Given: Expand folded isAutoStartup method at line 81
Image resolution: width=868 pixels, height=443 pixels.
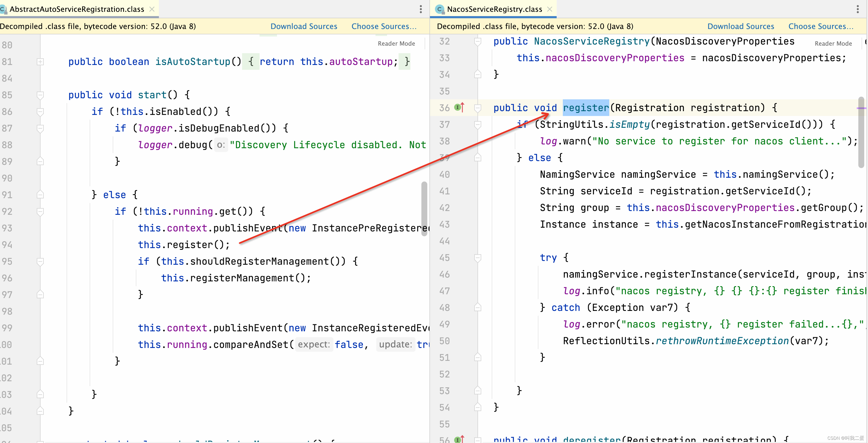Looking at the screenshot, I should coord(40,62).
